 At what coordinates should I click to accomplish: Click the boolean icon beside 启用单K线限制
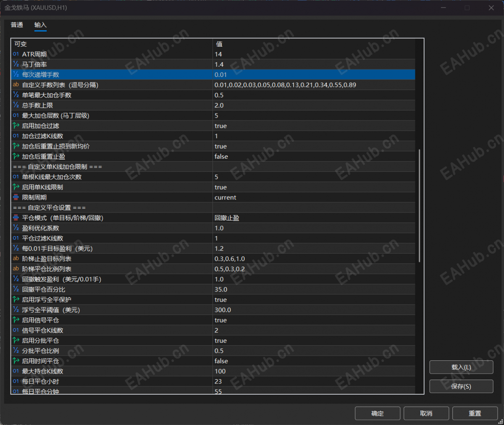coord(16,187)
